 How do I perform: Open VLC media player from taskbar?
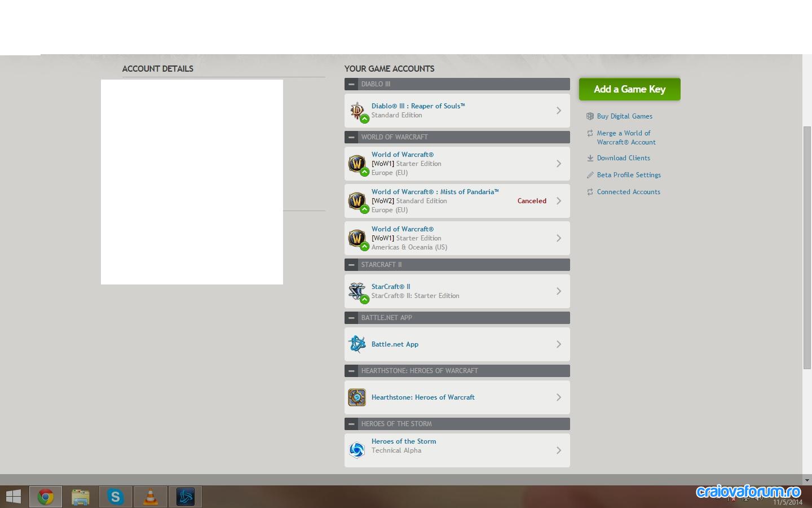(151, 497)
